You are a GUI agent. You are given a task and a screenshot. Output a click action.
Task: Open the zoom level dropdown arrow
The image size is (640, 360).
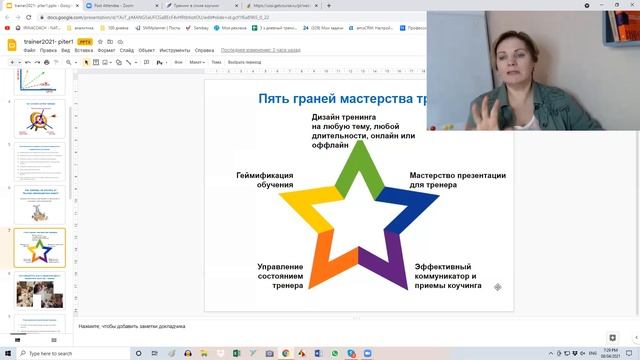(76, 62)
